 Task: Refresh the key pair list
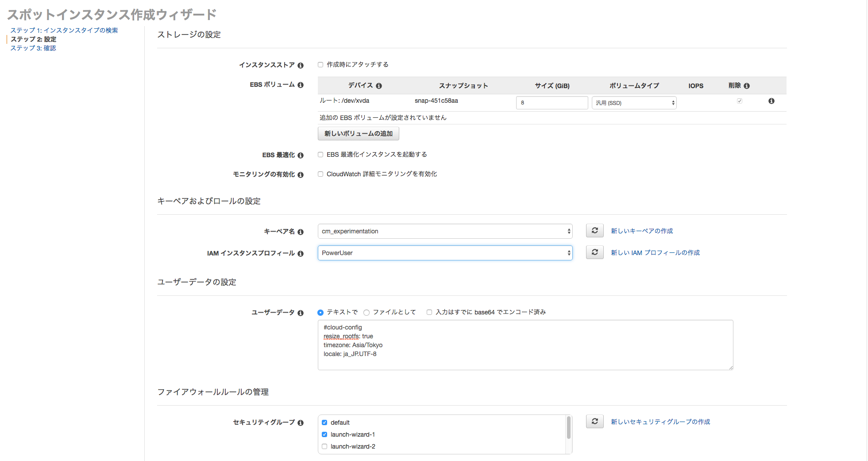595,231
